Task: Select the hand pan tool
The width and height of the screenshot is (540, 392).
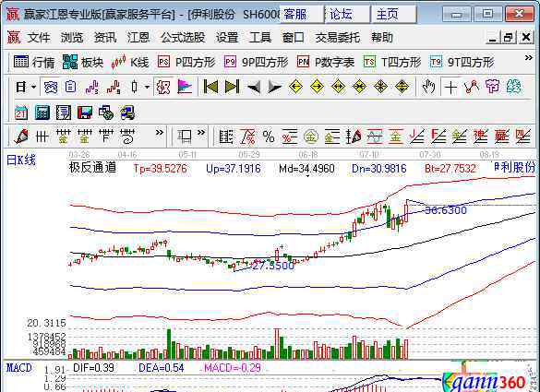Action: pos(428,87)
